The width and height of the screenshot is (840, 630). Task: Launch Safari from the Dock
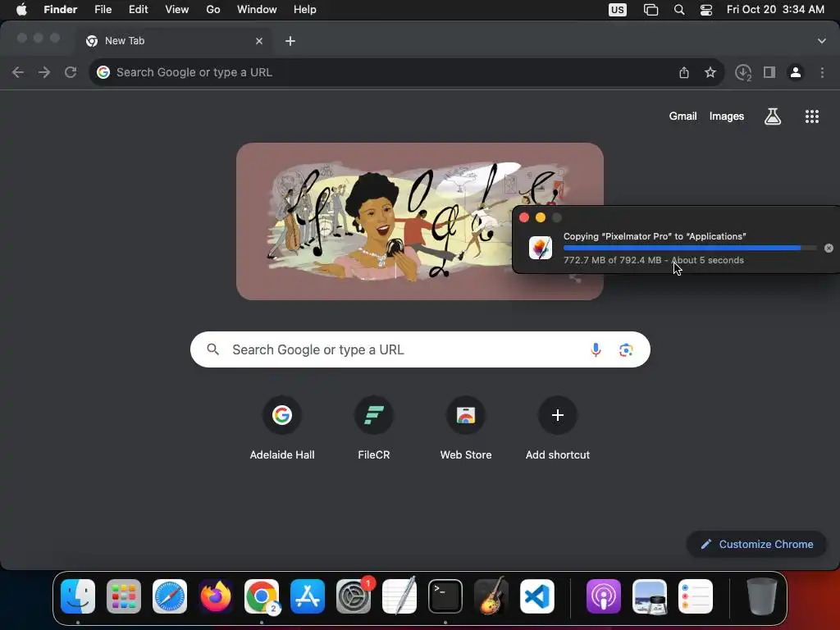click(x=170, y=597)
